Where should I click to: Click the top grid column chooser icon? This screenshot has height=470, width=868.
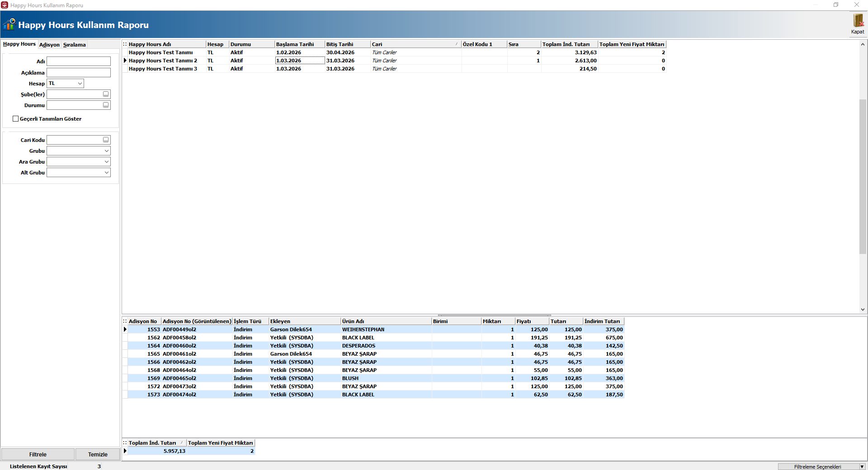tap(125, 44)
